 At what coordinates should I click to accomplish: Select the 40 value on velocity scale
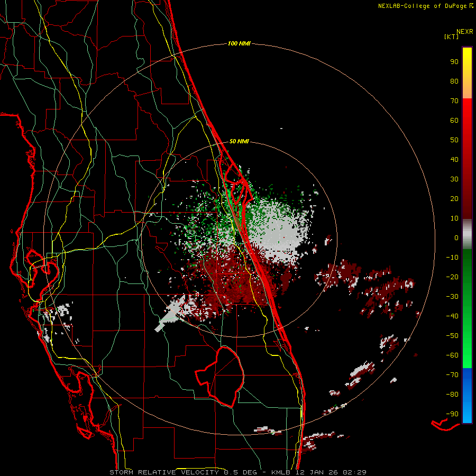tap(454, 160)
